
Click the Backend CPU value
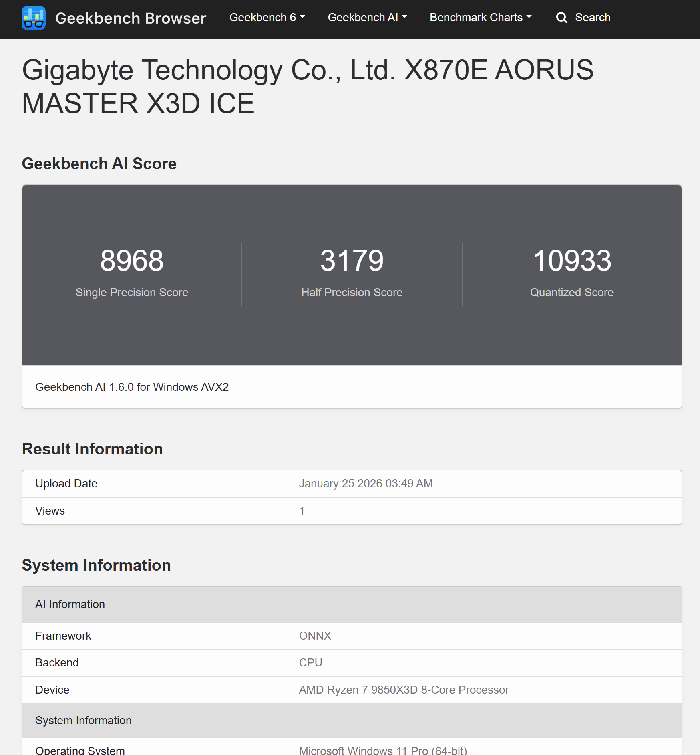pos(310,662)
